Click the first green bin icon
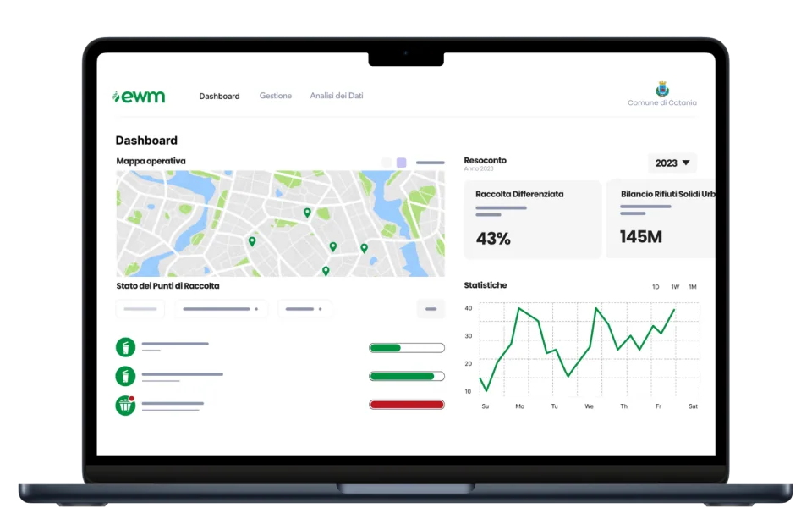 tap(125, 347)
